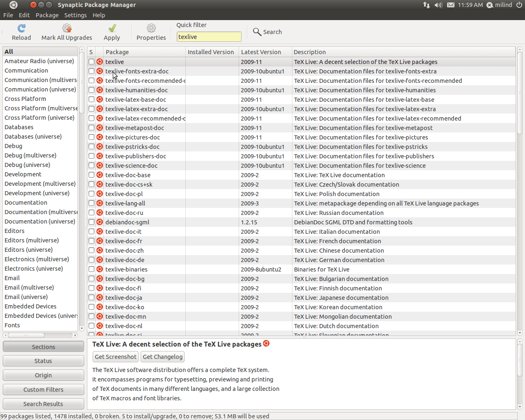This screenshot has width=525, height=420.
Task: Click the package list vertical scrollbar
Action: pos(520,92)
